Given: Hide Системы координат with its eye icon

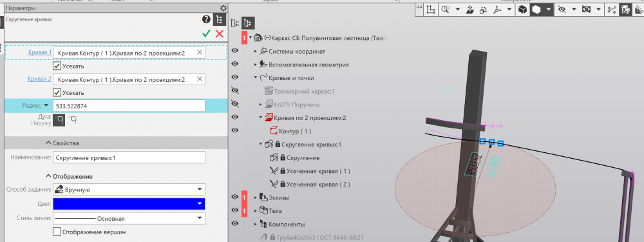Looking at the screenshot, I should point(235,51).
